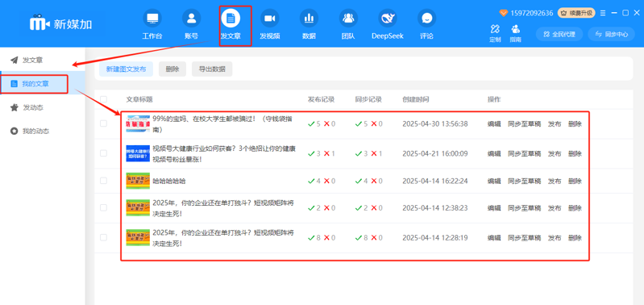Click 编辑 for the 哈哈哈哈哈 article
The height and width of the screenshot is (305, 644).
(494, 181)
